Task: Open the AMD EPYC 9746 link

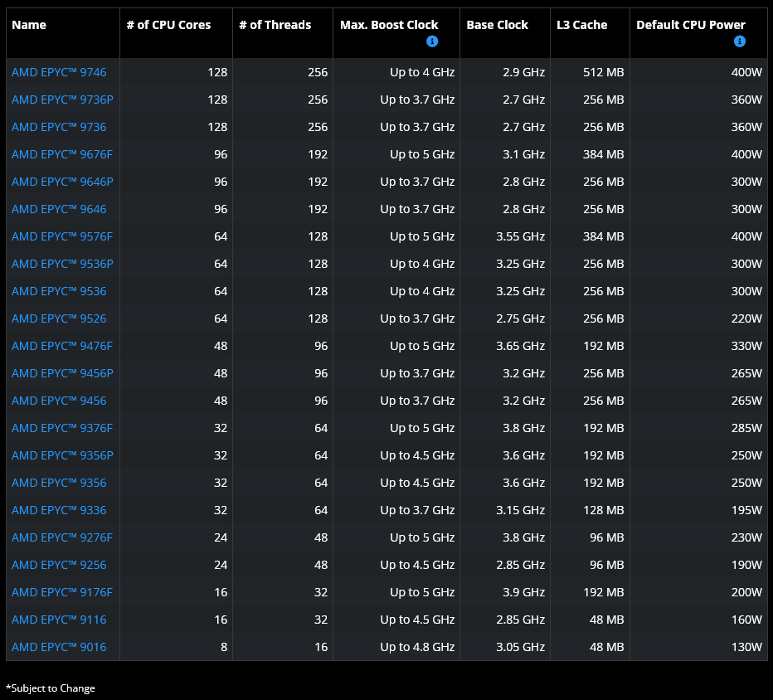Action: (x=59, y=72)
